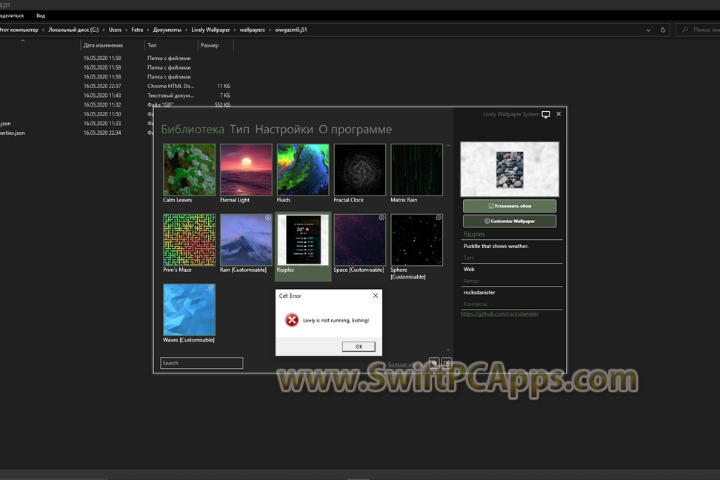720x480 pixels.
Task: Click the up arrow of the library scrollbar
Action: point(448,146)
